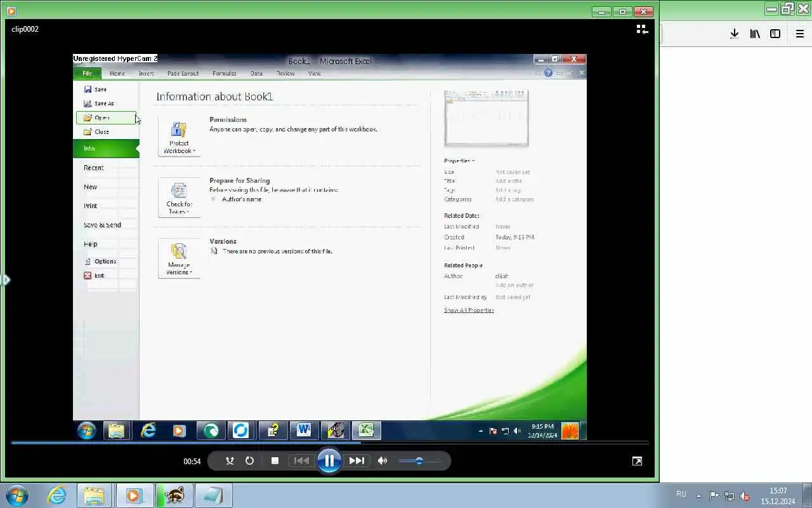Open the Windows Start menu on desktop
Viewport: 812px width, 508px height.
click(x=16, y=495)
